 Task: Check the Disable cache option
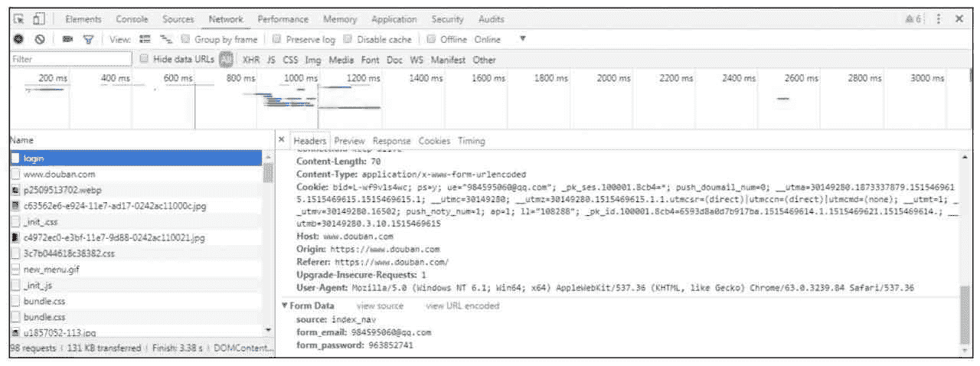348,40
